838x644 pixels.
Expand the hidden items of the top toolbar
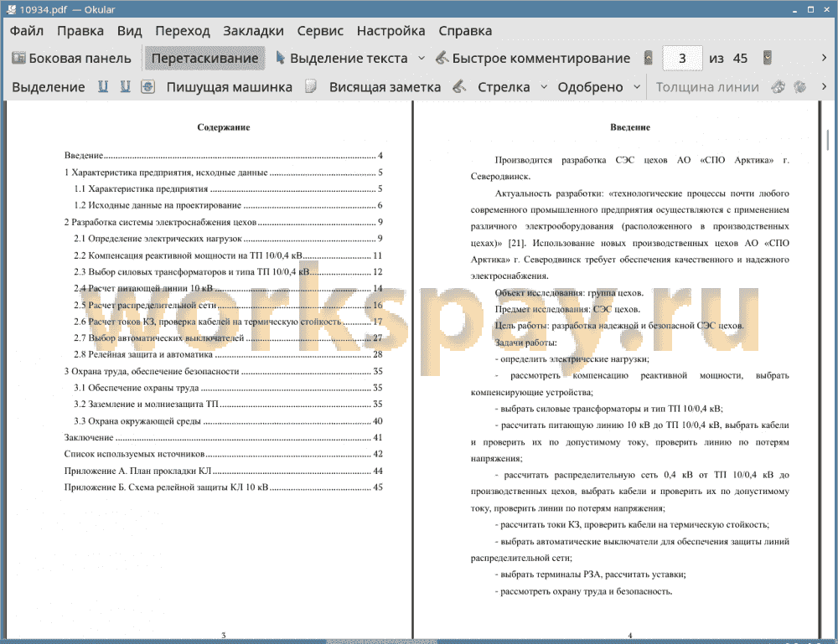click(824, 58)
